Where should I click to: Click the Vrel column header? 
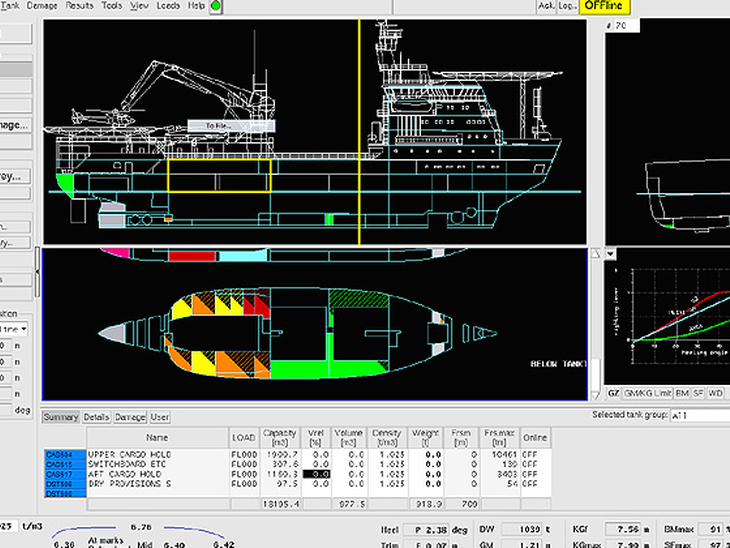pyautogui.click(x=316, y=438)
